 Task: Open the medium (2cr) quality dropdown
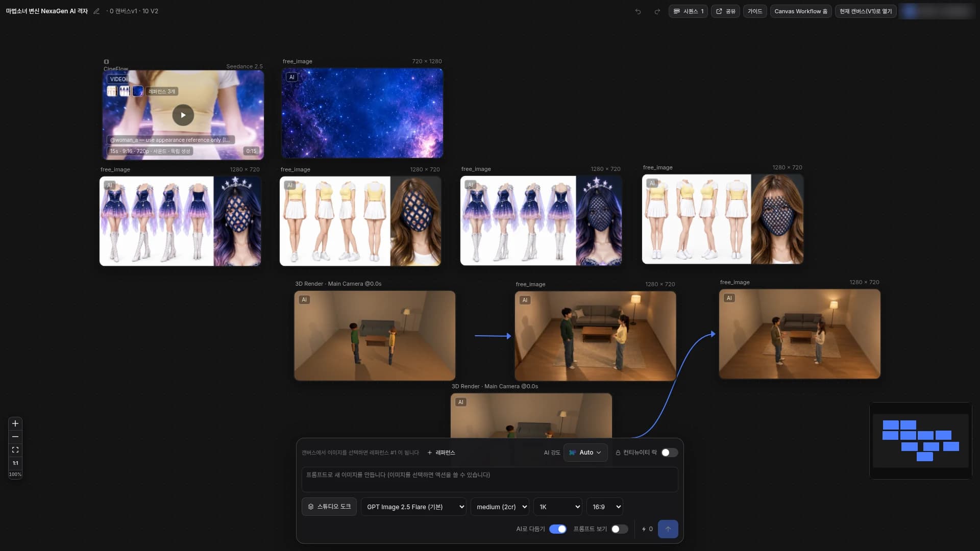pyautogui.click(x=500, y=507)
